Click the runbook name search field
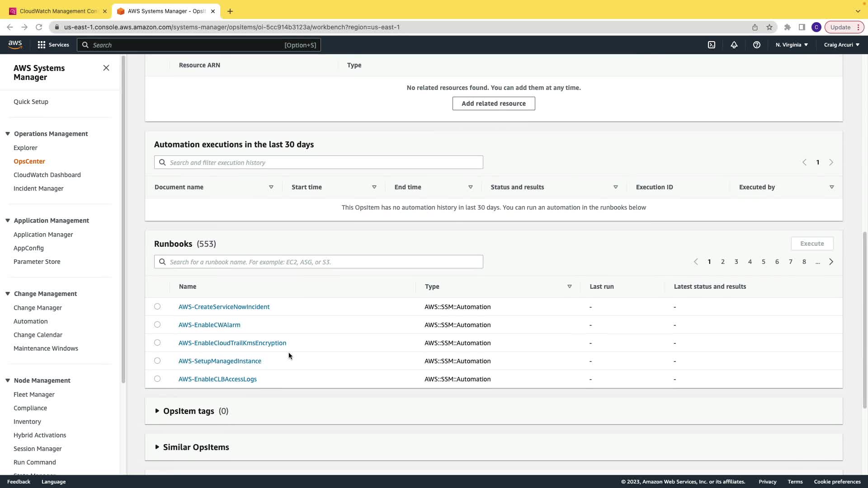Image resolution: width=868 pixels, height=488 pixels. (319, 262)
